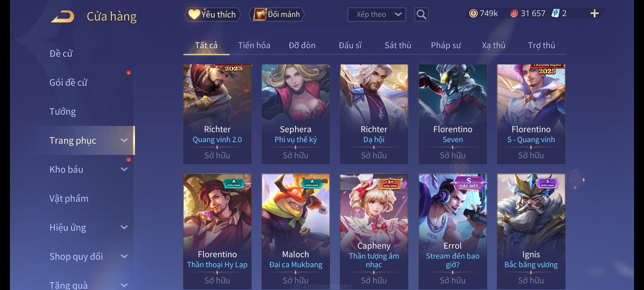Open the Errol Stream đến bao giờ skin
This screenshot has width=644, height=290.
point(453,231)
